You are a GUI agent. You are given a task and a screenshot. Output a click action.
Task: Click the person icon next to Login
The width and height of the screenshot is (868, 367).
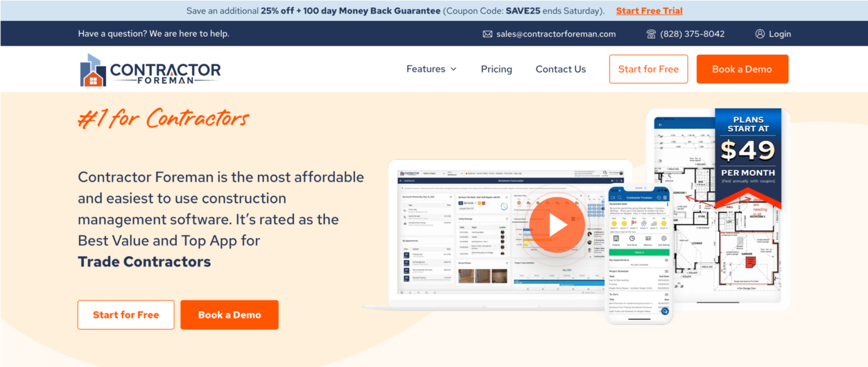click(759, 33)
